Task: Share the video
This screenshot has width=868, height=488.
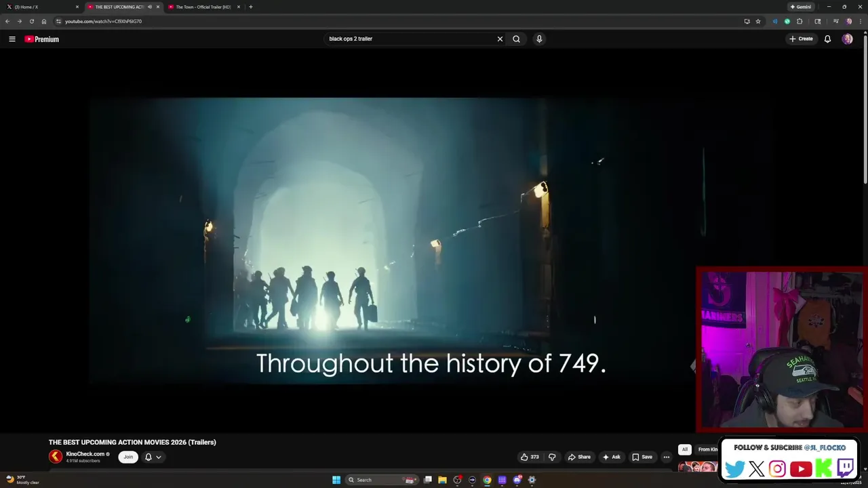Action: pyautogui.click(x=579, y=457)
